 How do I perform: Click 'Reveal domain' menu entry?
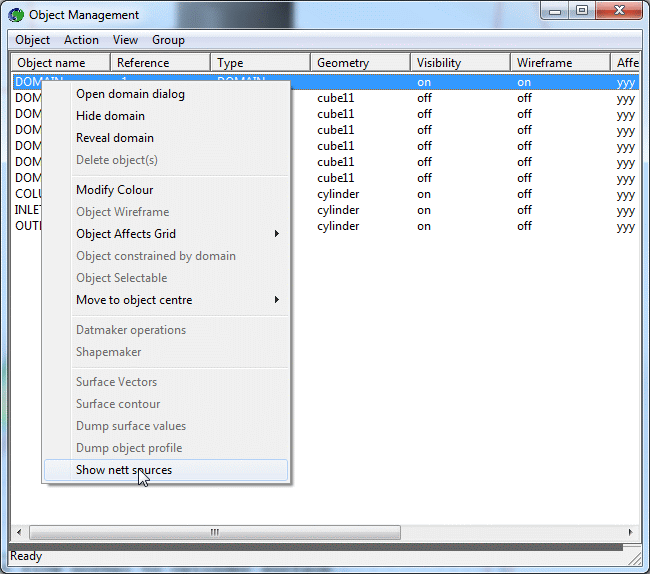(x=115, y=138)
